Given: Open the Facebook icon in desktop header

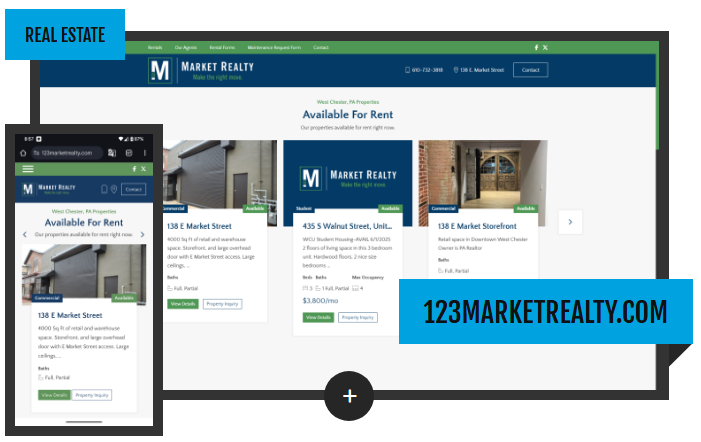Looking at the screenshot, I should pyautogui.click(x=536, y=48).
